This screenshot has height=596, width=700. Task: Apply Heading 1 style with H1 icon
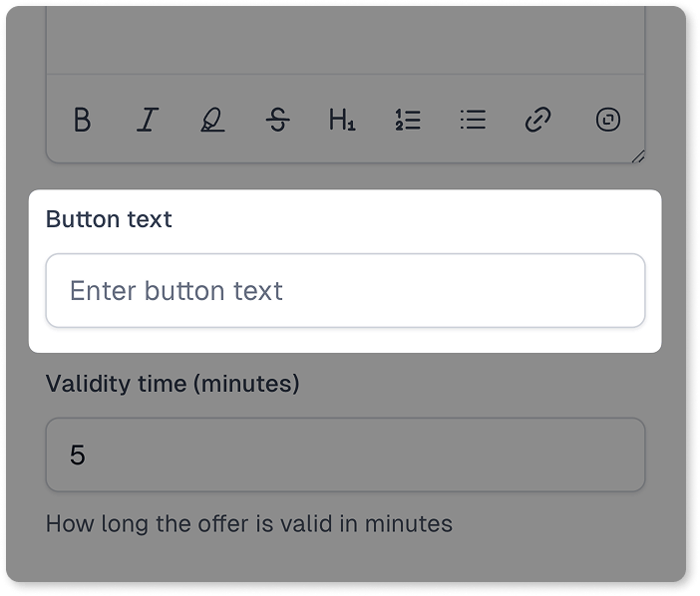click(342, 120)
